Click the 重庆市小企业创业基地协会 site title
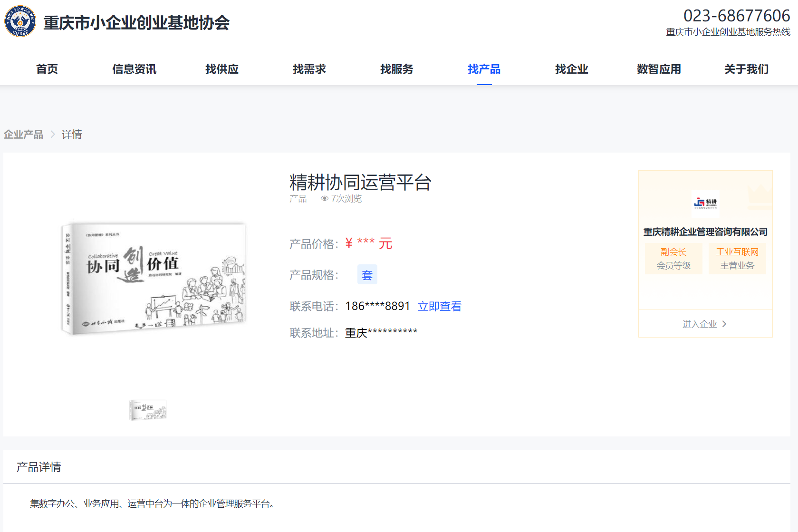798x532 pixels. pos(136,23)
